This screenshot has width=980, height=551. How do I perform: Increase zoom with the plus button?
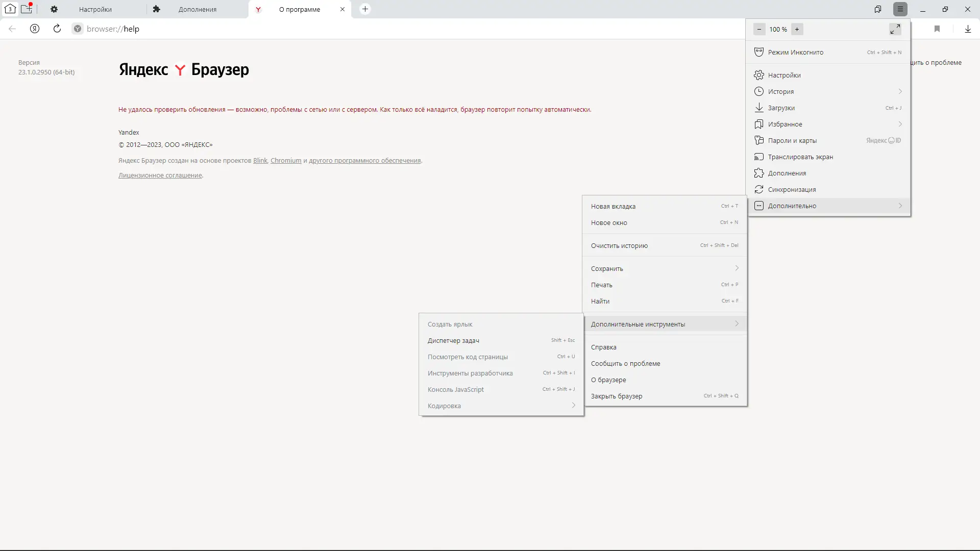[797, 30]
